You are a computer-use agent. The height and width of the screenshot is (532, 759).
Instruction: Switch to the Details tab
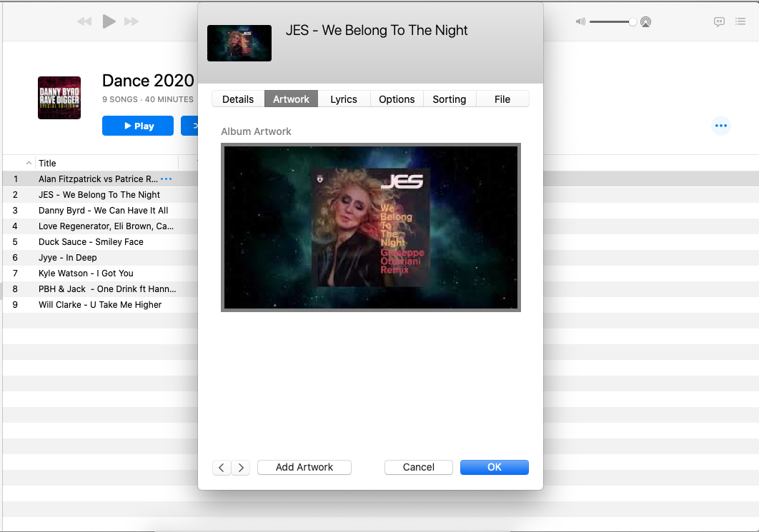click(x=238, y=99)
